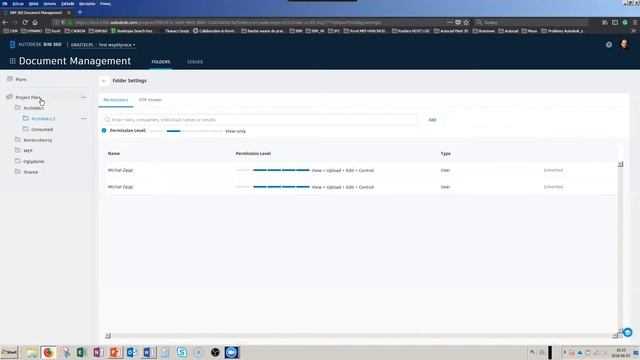
Task: Reload the page with the refresh icon
Action: tap(25, 22)
